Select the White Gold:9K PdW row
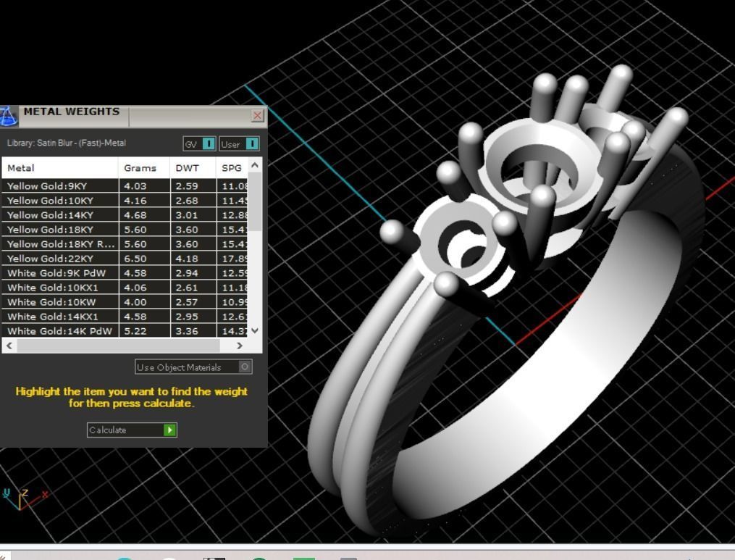Viewport: 735px width, 560px height. coord(125,273)
